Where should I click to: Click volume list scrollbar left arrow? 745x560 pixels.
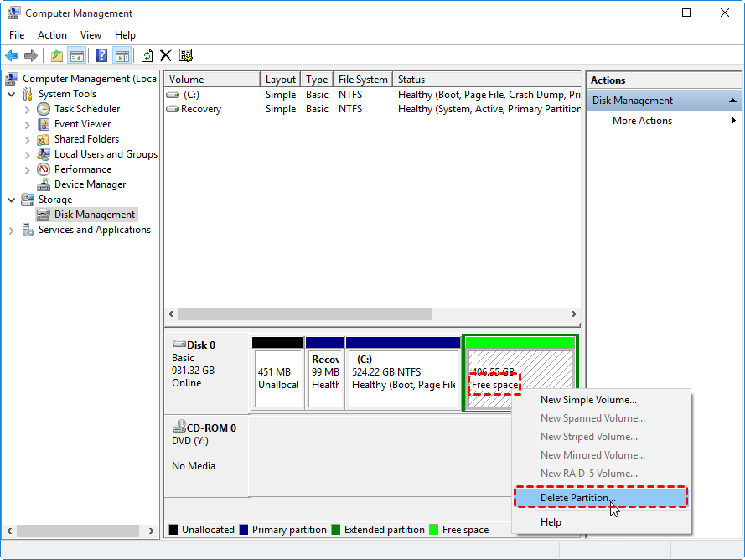point(172,314)
